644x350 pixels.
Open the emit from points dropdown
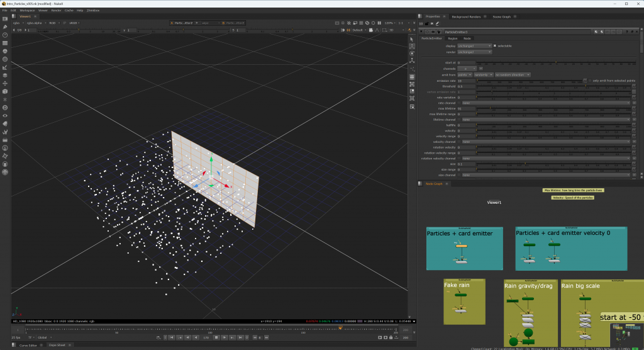coord(465,75)
